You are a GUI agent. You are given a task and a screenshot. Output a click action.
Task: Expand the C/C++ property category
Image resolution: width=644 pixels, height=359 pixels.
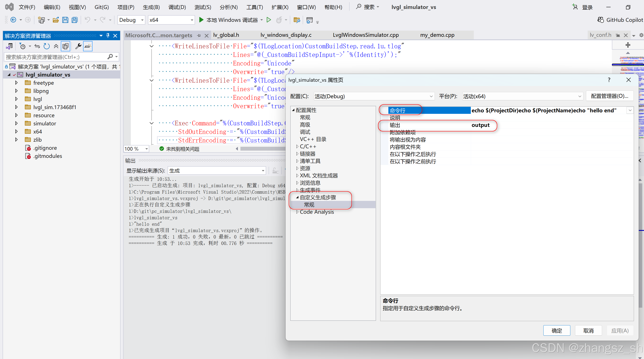click(297, 146)
